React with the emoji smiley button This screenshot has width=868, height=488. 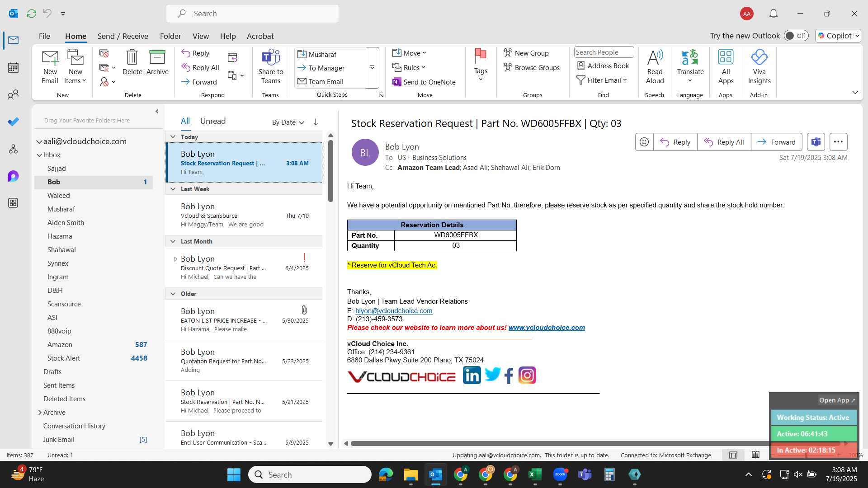point(644,142)
